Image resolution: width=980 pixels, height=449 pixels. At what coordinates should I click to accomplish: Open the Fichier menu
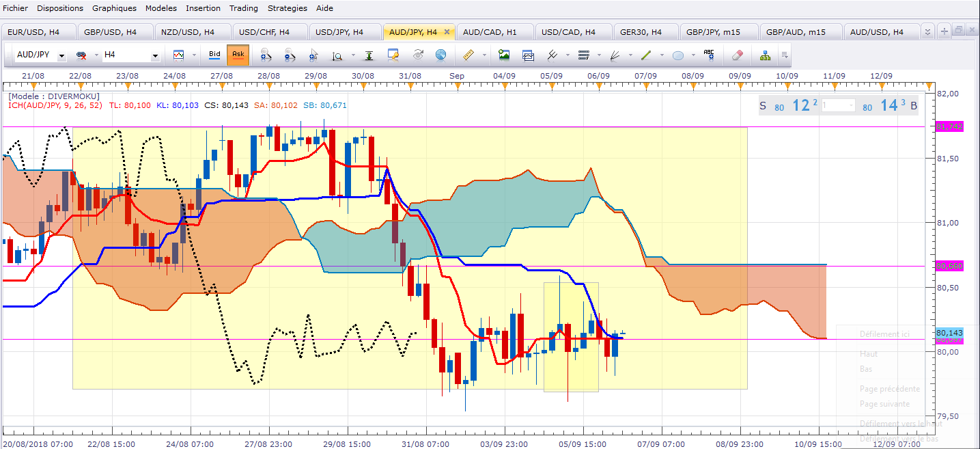point(16,8)
